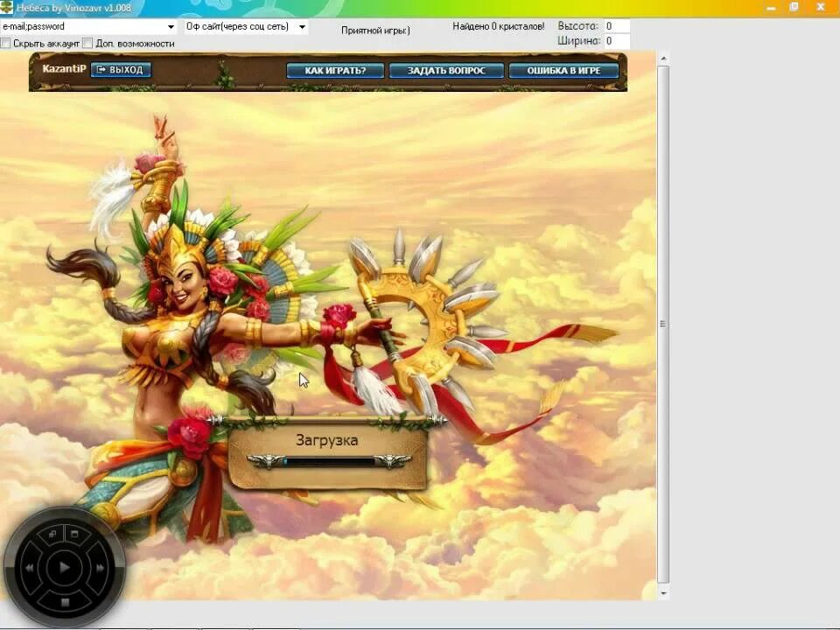
Task: Click the fast-forward button on the round player
Action: 100,568
